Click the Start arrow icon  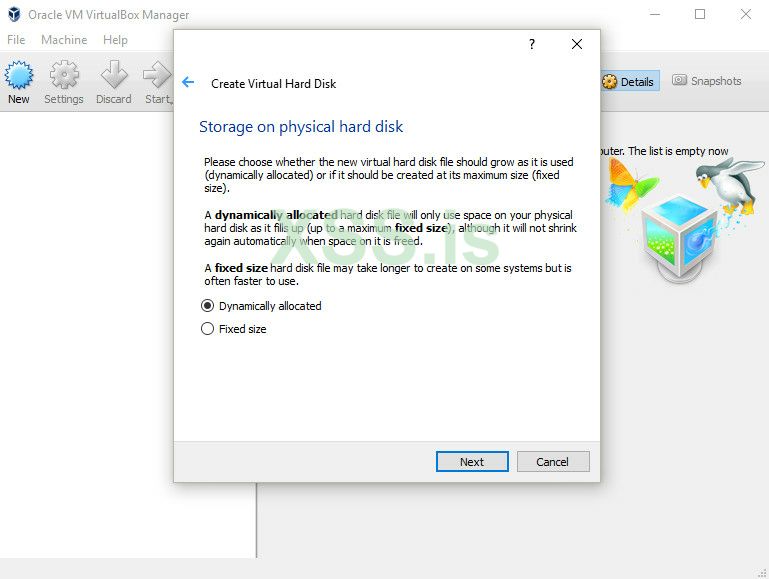pyautogui.click(x=157, y=76)
